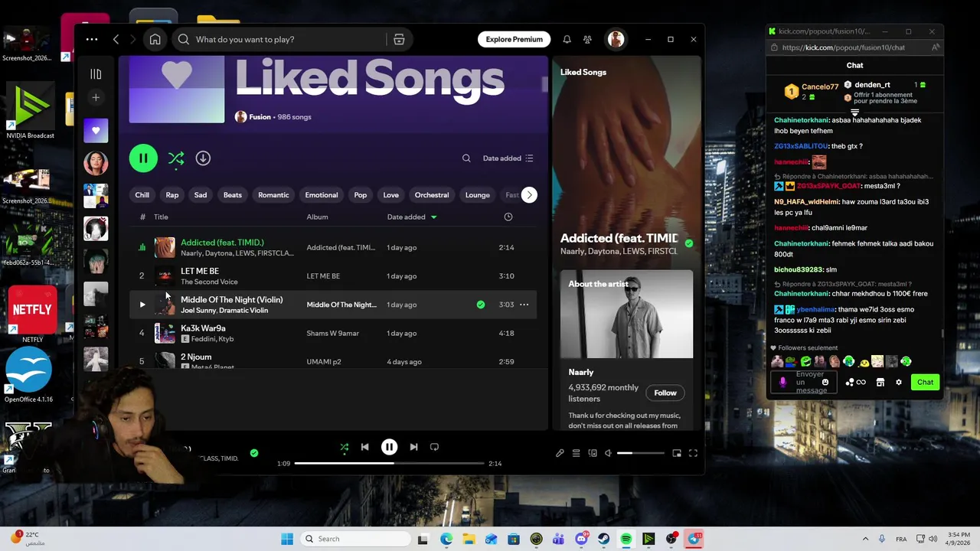Open the Miniplayer icon
Screen dimensions: 980x551
(x=677, y=453)
